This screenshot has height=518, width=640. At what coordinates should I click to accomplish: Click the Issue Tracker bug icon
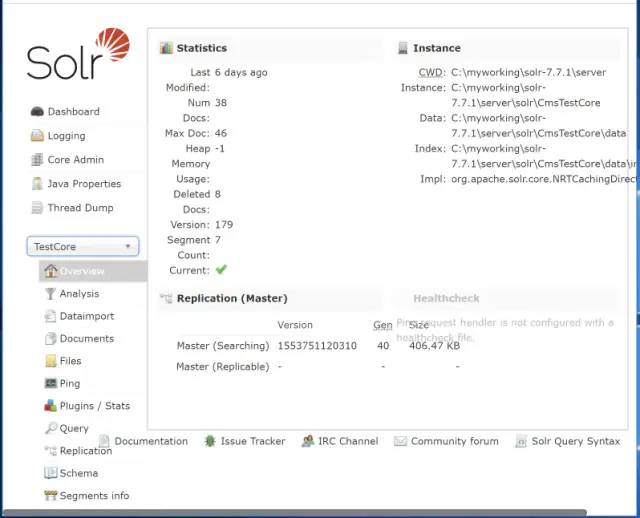click(x=210, y=441)
